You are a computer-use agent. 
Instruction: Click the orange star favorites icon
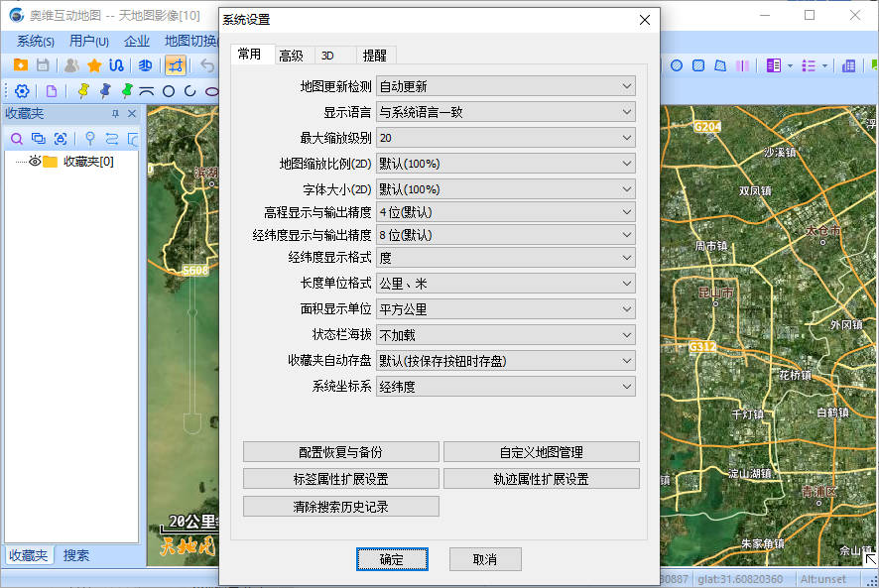click(94, 65)
